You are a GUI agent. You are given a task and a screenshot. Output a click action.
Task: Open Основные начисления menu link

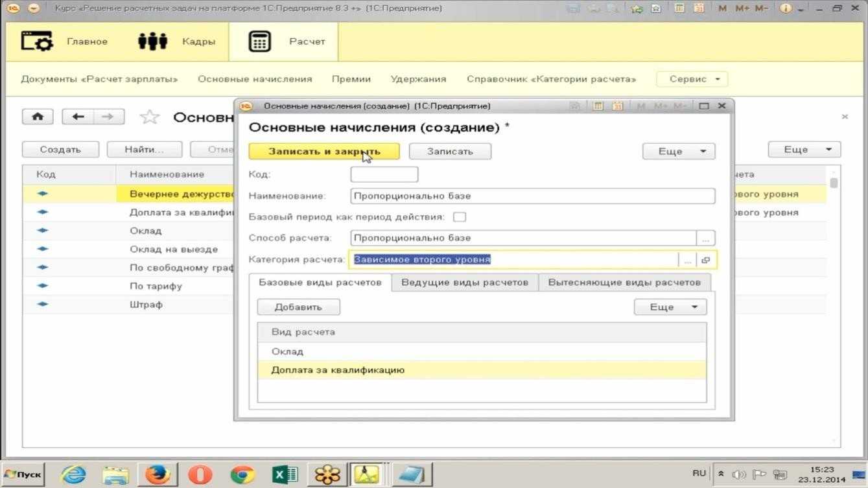click(x=255, y=79)
